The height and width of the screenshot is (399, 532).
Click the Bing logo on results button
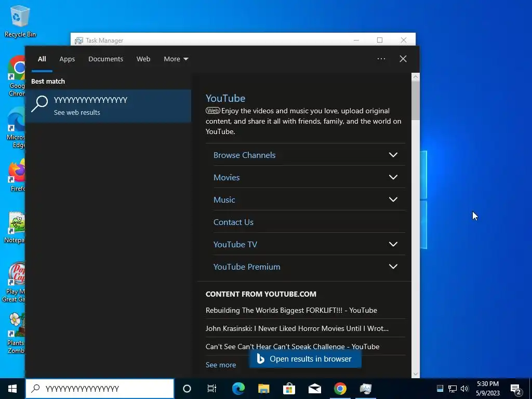(x=261, y=358)
